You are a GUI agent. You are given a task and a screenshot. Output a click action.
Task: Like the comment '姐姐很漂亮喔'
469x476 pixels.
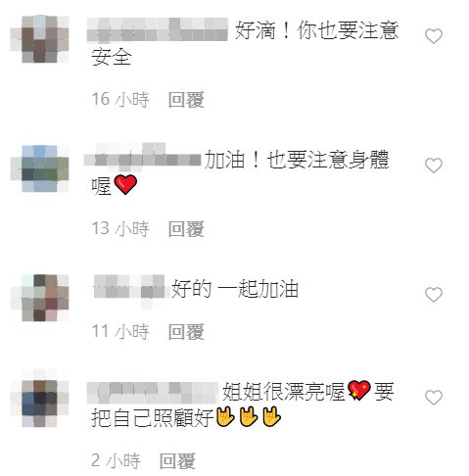coord(433,398)
